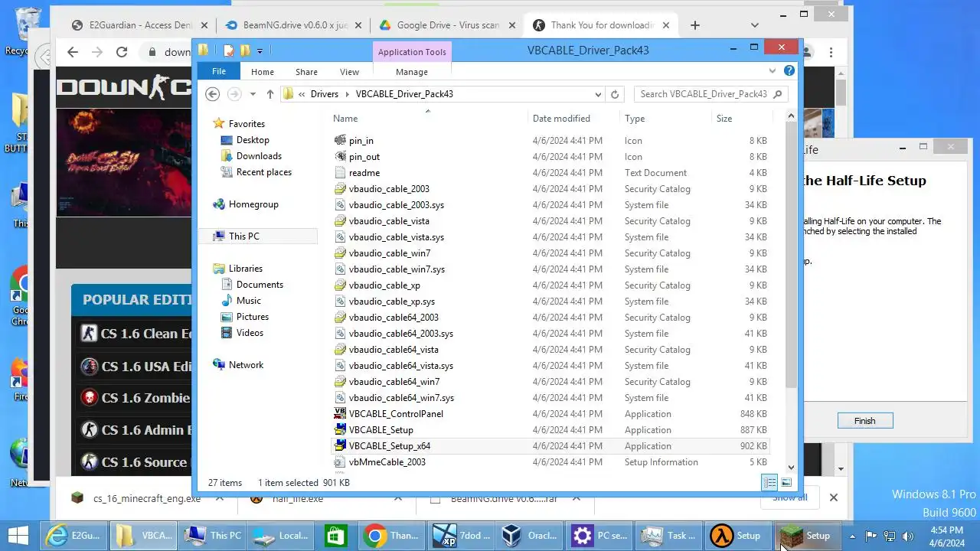Image resolution: width=980 pixels, height=551 pixels.
Task: Switch to the Share ribbon tab
Action: (x=306, y=72)
